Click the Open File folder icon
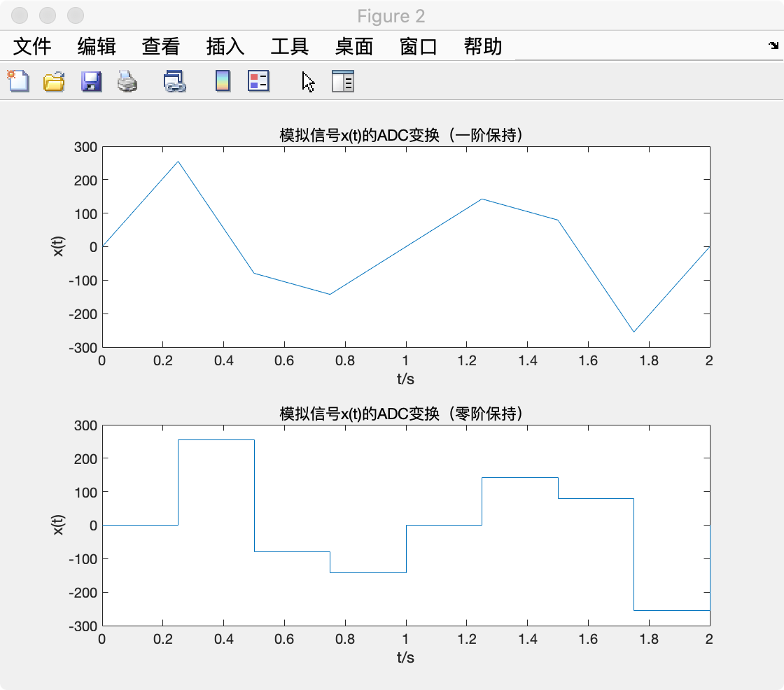Viewport: 784px width, 690px height. click(54, 81)
